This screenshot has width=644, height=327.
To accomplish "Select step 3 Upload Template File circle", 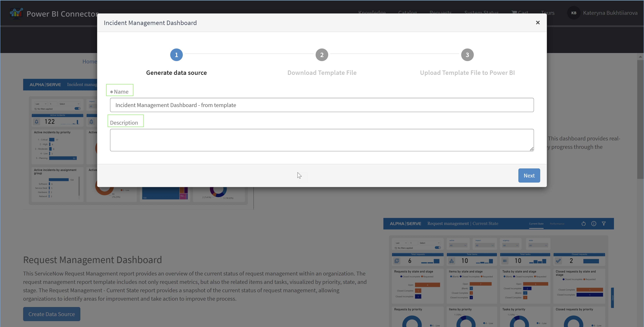I will [467, 55].
